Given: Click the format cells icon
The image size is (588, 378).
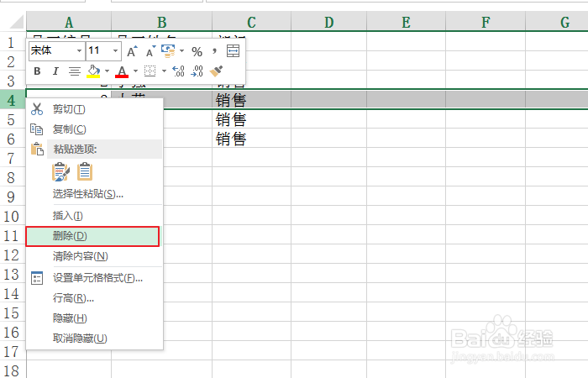Looking at the screenshot, I should coord(37,278).
